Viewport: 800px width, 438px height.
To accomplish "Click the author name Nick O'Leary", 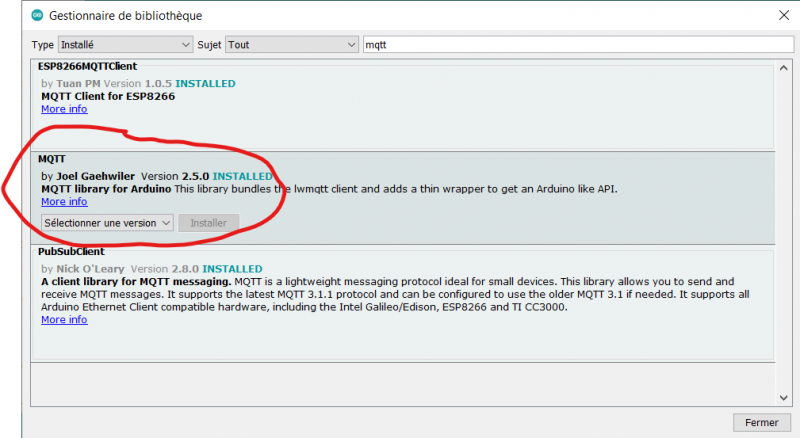I will point(90,269).
